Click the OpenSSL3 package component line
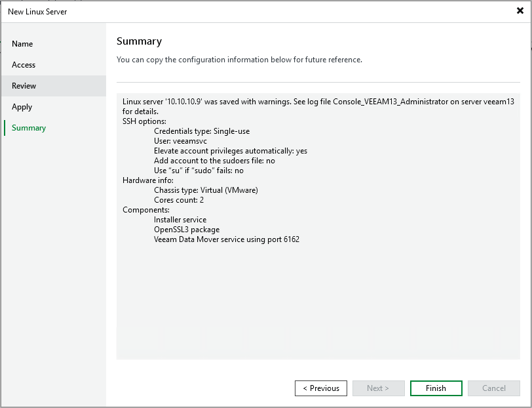 point(186,230)
